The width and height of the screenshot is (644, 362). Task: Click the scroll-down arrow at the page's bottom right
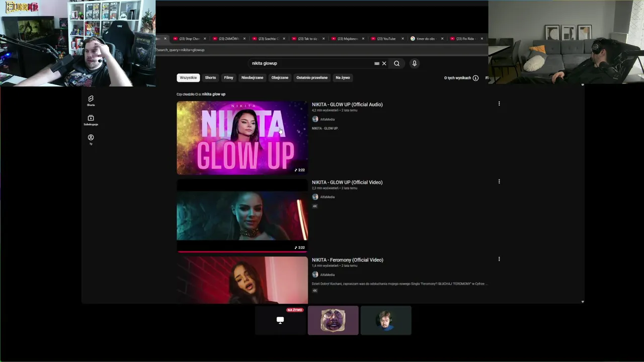click(x=583, y=302)
